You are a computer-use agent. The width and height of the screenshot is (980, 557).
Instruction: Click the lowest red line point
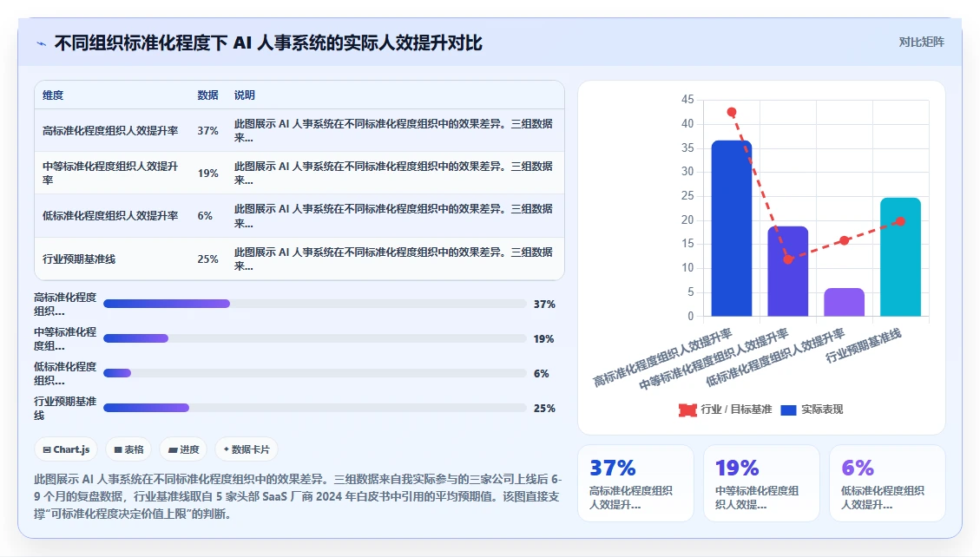(787, 259)
